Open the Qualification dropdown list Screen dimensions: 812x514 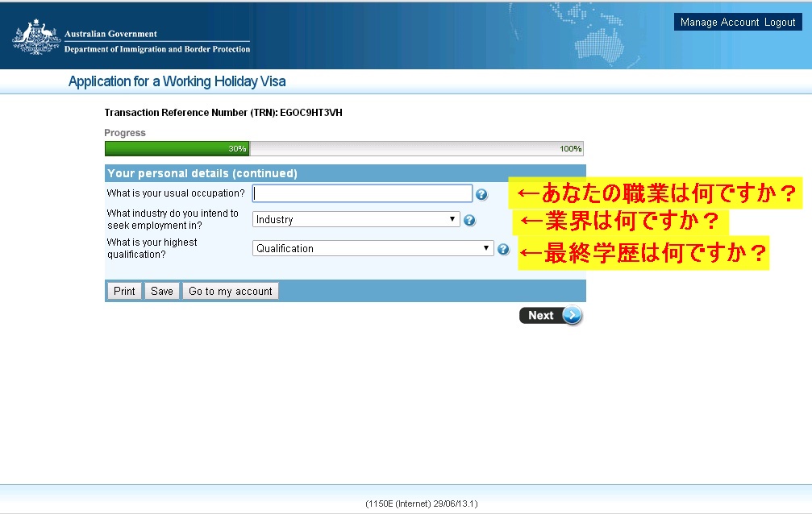coord(373,249)
